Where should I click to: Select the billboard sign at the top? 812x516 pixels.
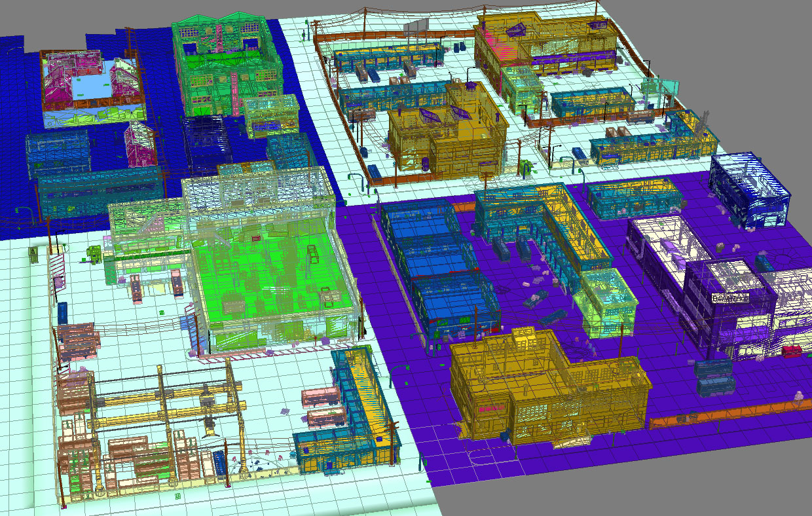[417, 27]
